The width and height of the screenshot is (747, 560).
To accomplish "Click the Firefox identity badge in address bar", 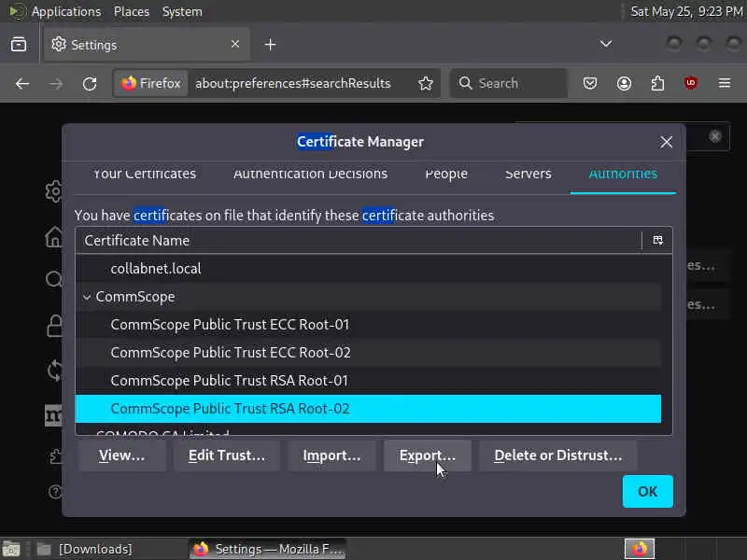I will (151, 83).
